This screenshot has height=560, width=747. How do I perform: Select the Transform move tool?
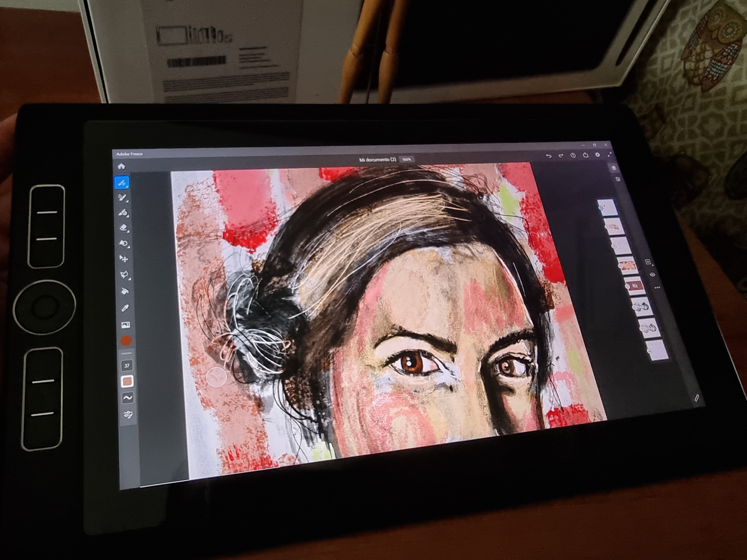[124, 259]
